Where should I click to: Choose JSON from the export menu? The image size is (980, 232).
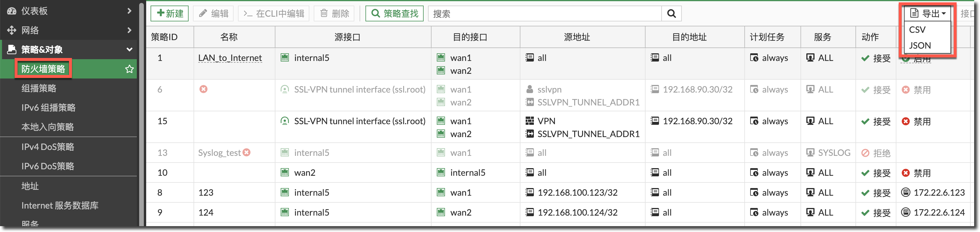click(920, 46)
